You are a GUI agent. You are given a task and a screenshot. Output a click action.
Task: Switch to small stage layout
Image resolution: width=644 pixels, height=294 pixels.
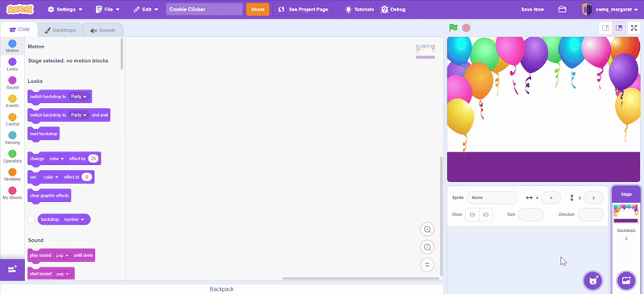click(605, 28)
